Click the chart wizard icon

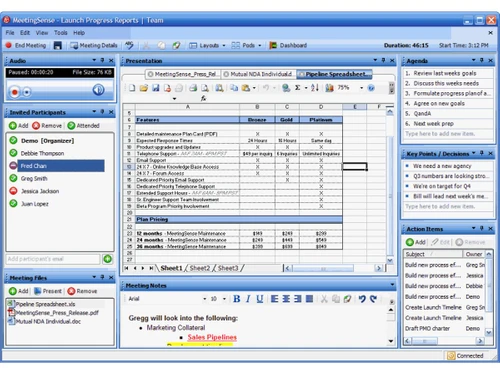[x=329, y=88]
